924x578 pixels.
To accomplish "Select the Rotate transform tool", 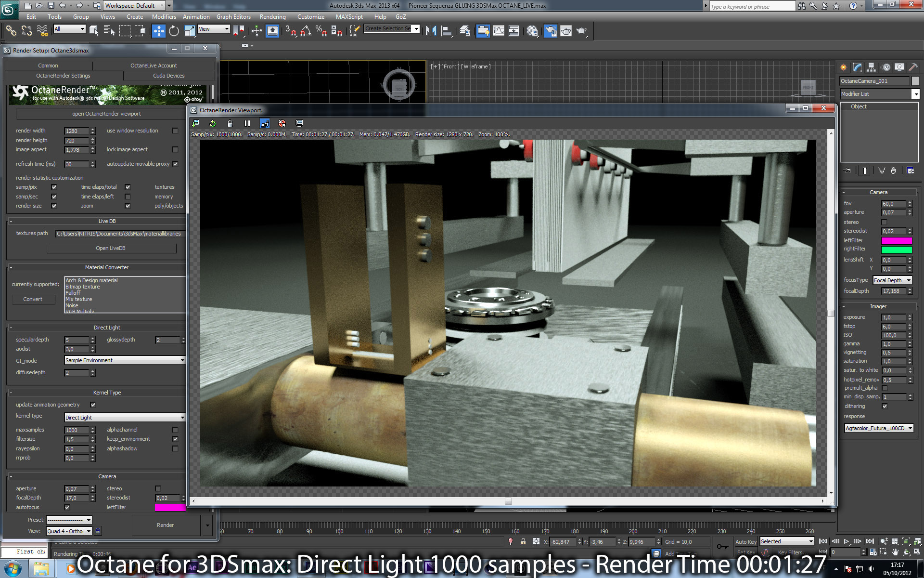I will (x=174, y=31).
